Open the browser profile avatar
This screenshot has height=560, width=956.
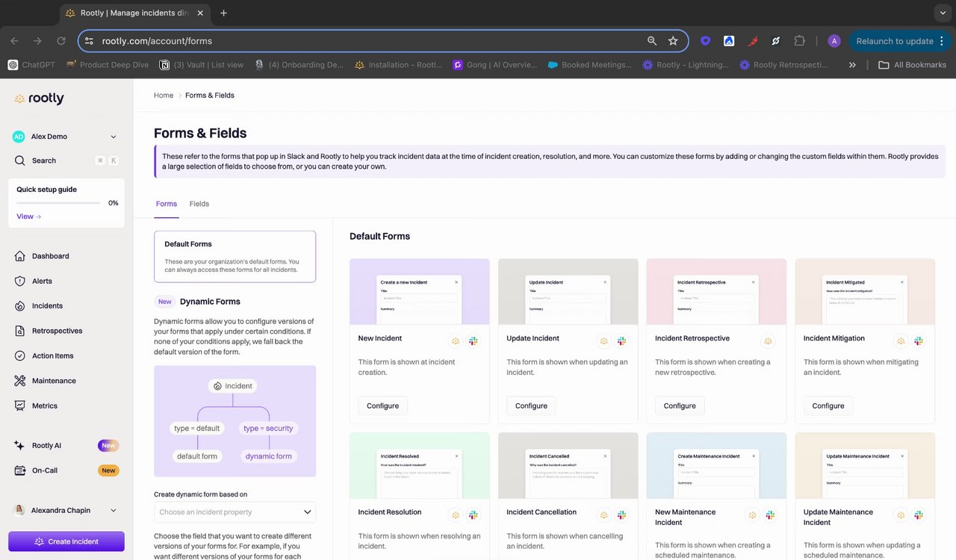pyautogui.click(x=834, y=41)
